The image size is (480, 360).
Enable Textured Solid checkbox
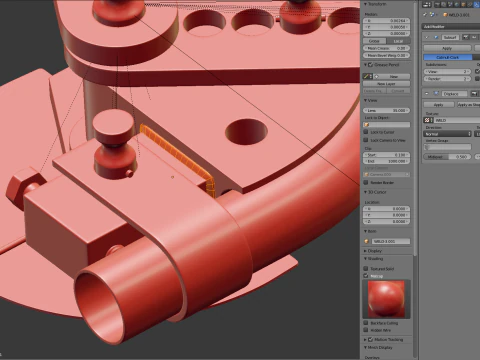coord(366,268)
